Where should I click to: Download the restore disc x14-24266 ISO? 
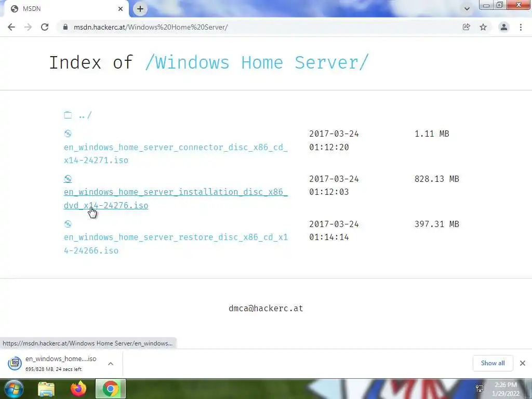176,244
